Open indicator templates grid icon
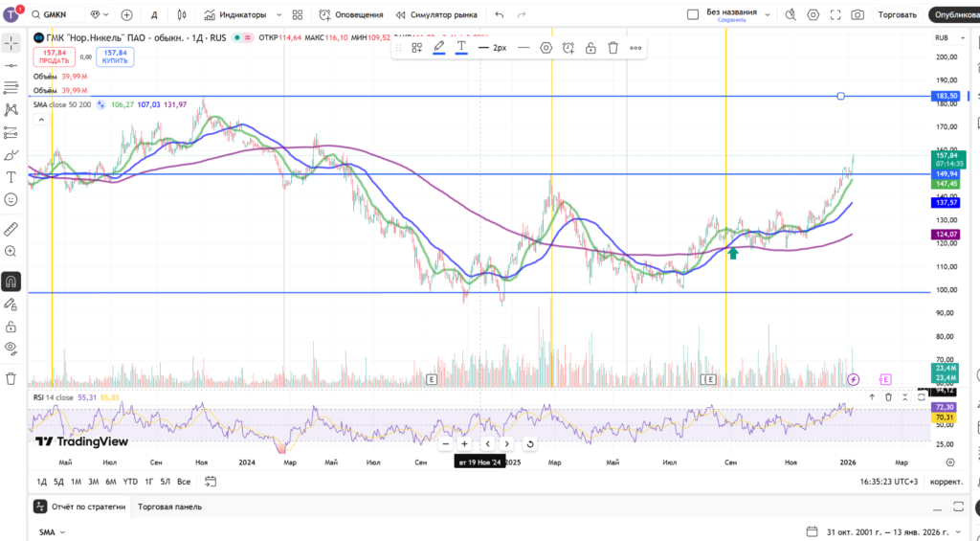The height and width of the screenshot is (541, 980). (298, 14)
